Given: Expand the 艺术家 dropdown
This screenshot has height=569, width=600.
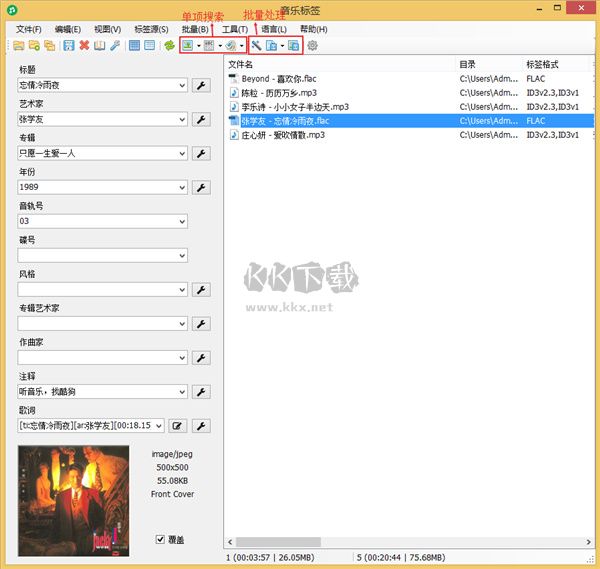Looking at the screenshot, I should [182, 119].
